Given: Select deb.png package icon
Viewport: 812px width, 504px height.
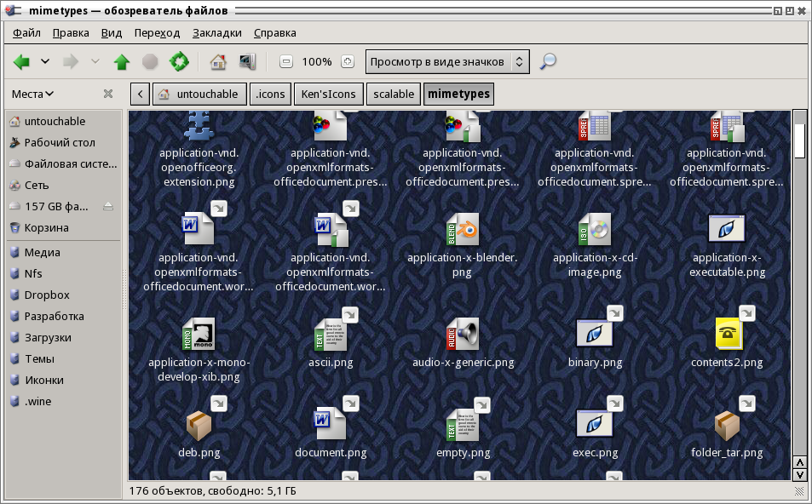Looking at the screenshot, I should coord(199,424).
